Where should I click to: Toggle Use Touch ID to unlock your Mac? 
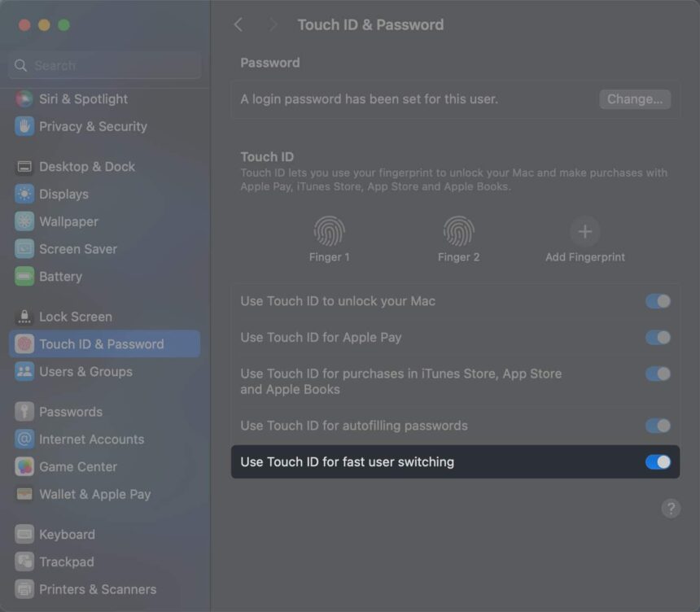point(658,301)
